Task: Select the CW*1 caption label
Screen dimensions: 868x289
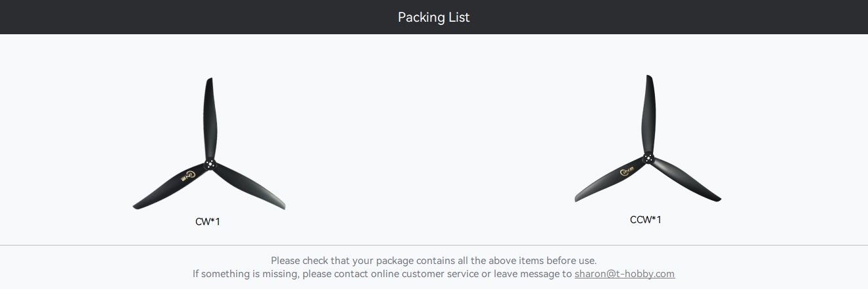Action: point(208,222)
